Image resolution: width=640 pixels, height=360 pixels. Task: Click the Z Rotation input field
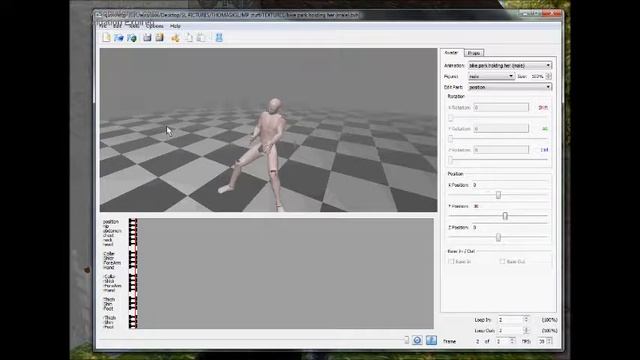tap(501, 150)
